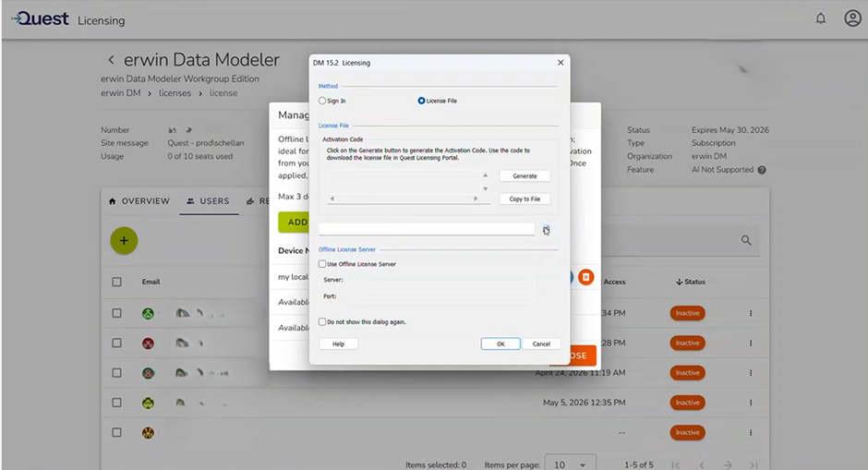Screen dimensions: 868x470
Task: Open row menu for May 5 12:35 PM user
Action: tap(751, 403)
